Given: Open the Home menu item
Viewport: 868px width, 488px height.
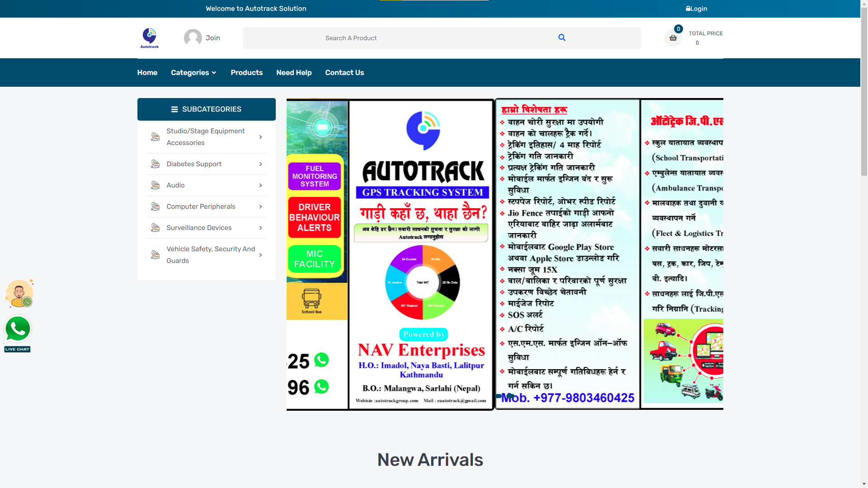Looking at the screenshot, I should (x=147, y=72).
